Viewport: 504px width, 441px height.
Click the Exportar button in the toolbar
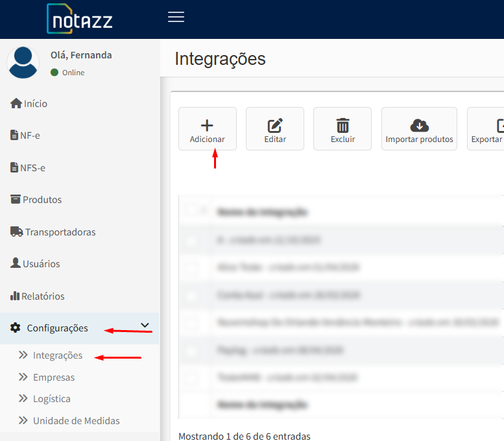486,128
